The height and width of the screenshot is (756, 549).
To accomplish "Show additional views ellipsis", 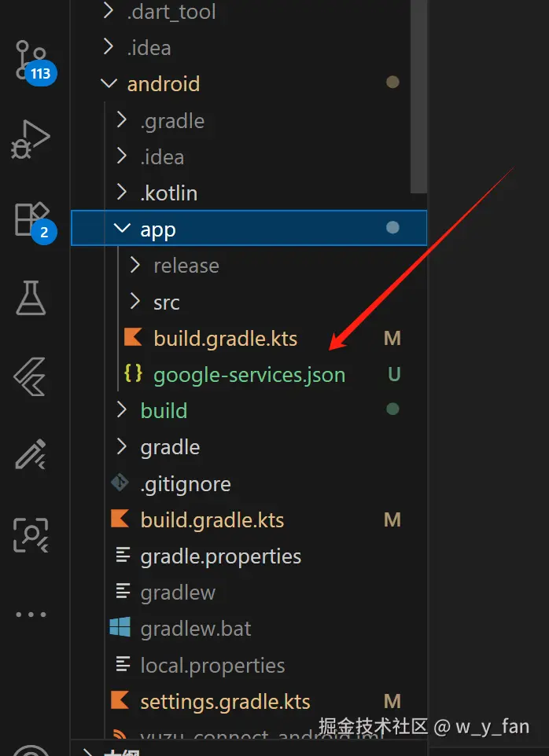I will (x=31, y=615).
